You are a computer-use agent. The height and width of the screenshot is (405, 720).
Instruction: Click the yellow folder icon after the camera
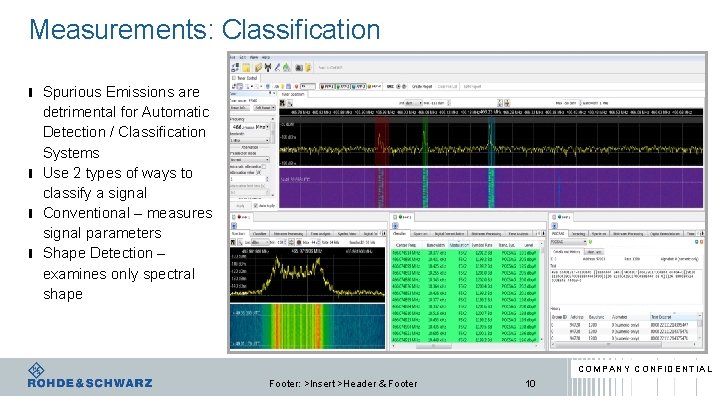pos(308,68)
